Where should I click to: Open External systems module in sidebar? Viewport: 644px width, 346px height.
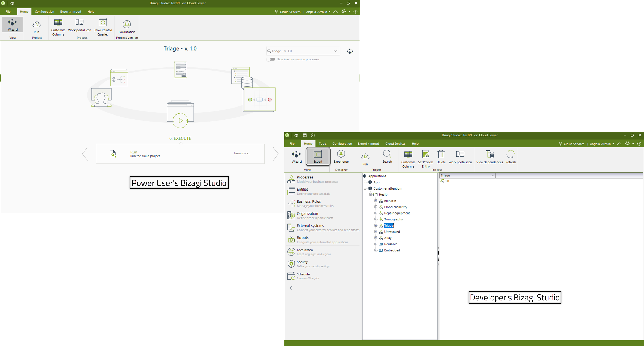(x=323, y=228)
